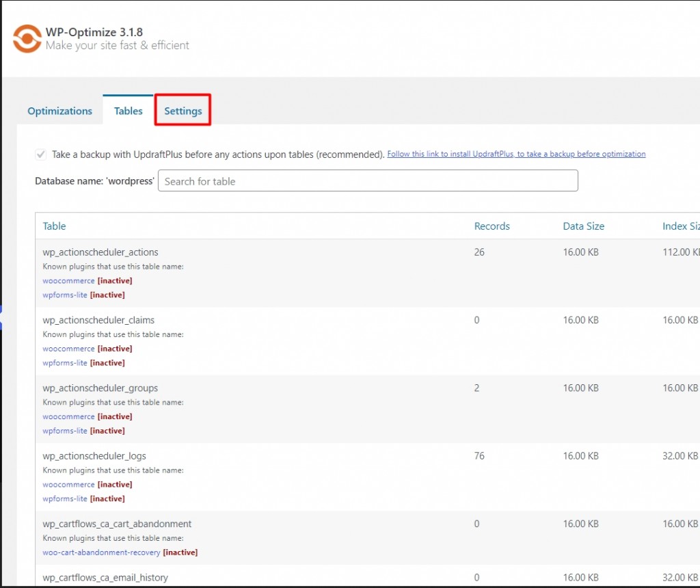Viewport: 700px width, 588px height.
Task: Sort by the Table column header
Action: [54, 226]
